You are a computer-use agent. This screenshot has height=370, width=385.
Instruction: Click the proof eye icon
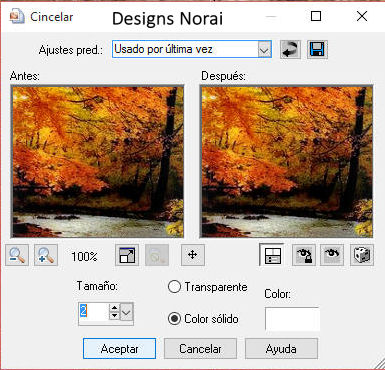pos(332,255)
